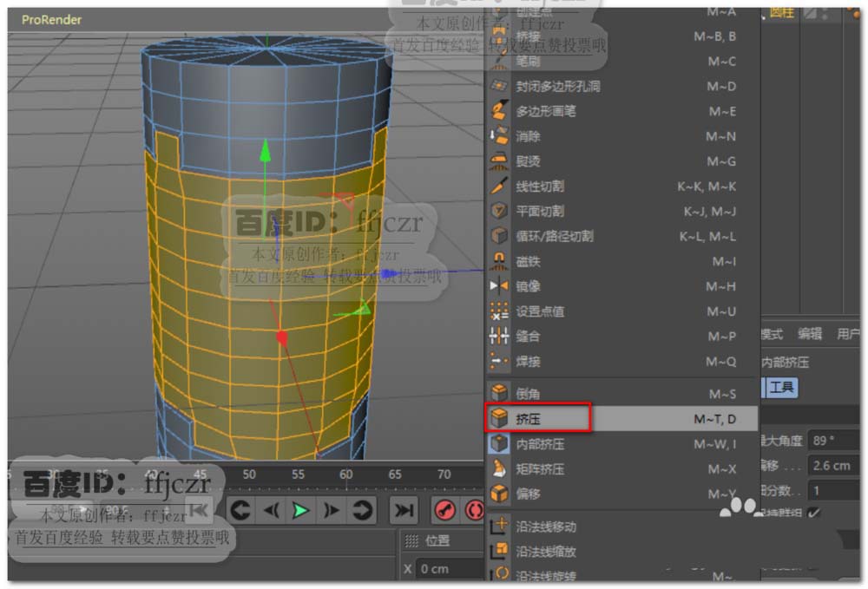Select the 挤压 extrude tool icon
Image resolution: width=868 pixels, height=589 pixels.
click(x=499, y=419)
